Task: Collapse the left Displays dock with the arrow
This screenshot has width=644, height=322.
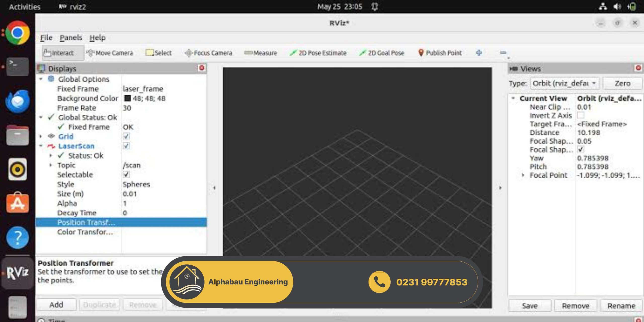Action: 214,188
